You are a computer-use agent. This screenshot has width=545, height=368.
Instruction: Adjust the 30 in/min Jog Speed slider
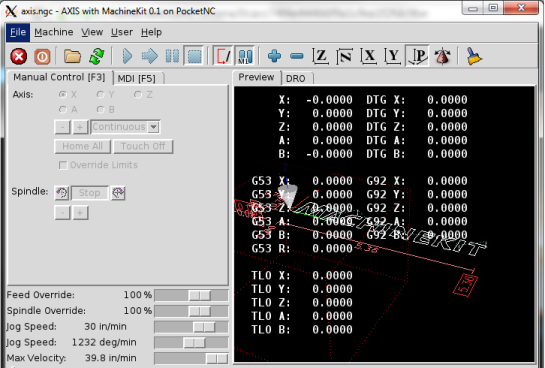click(204, 327)
